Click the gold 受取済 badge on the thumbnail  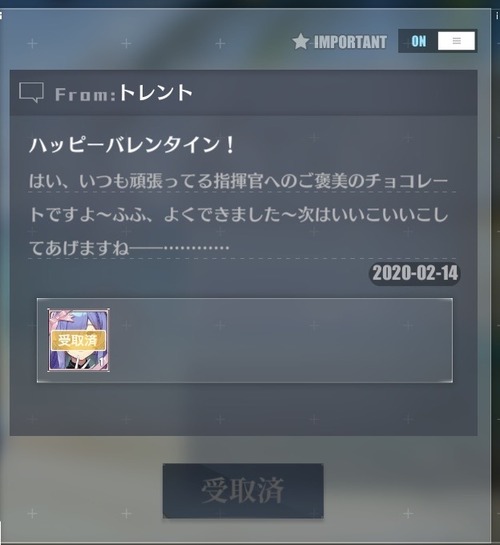coord(78,340)
